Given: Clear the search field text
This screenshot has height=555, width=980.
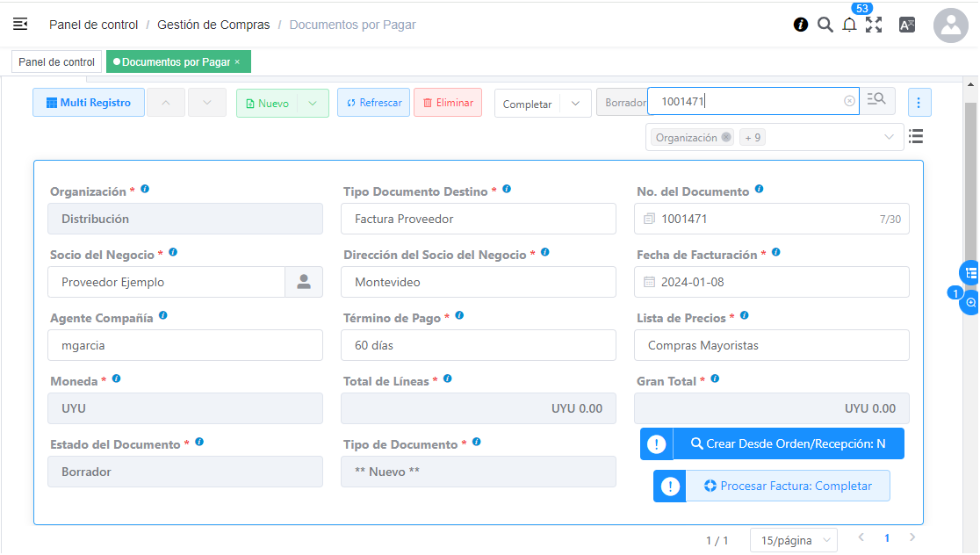Looking at the screenshot, I should (849, 101).
